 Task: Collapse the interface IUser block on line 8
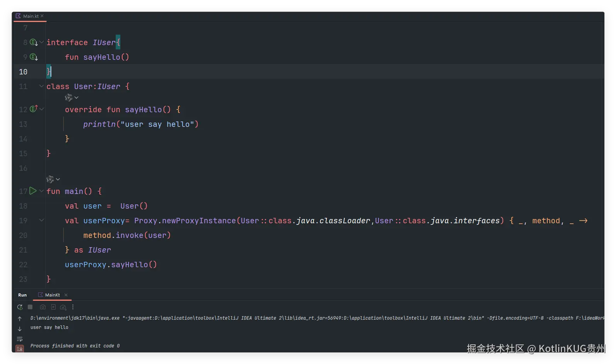click(x=41, y=42)
